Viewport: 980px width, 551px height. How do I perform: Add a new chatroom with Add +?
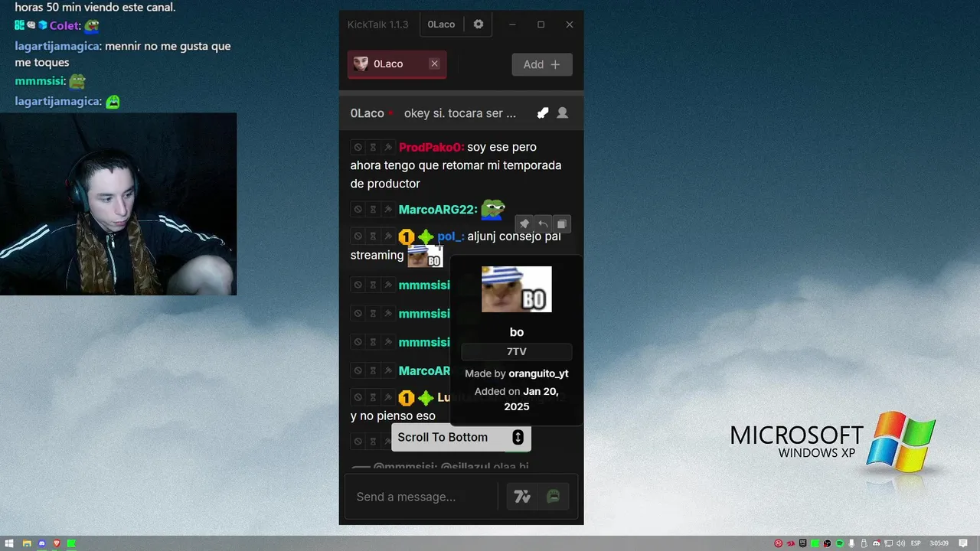(542, 64)
